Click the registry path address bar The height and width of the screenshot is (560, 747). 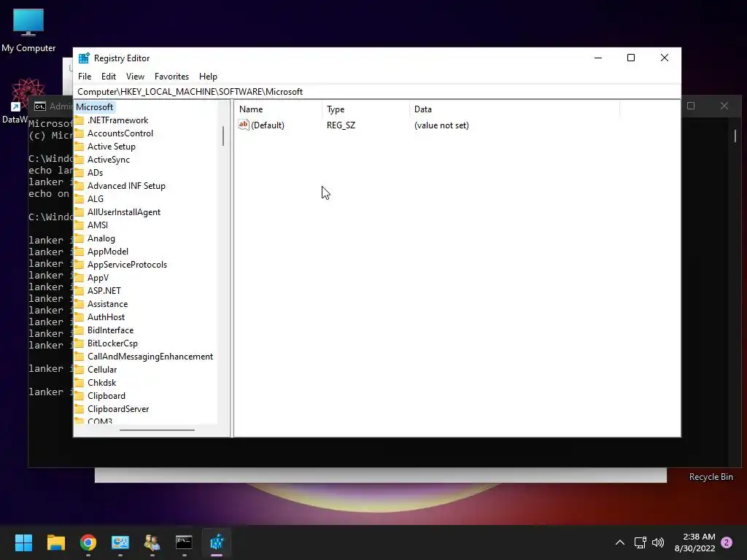[x=377, y=92]
